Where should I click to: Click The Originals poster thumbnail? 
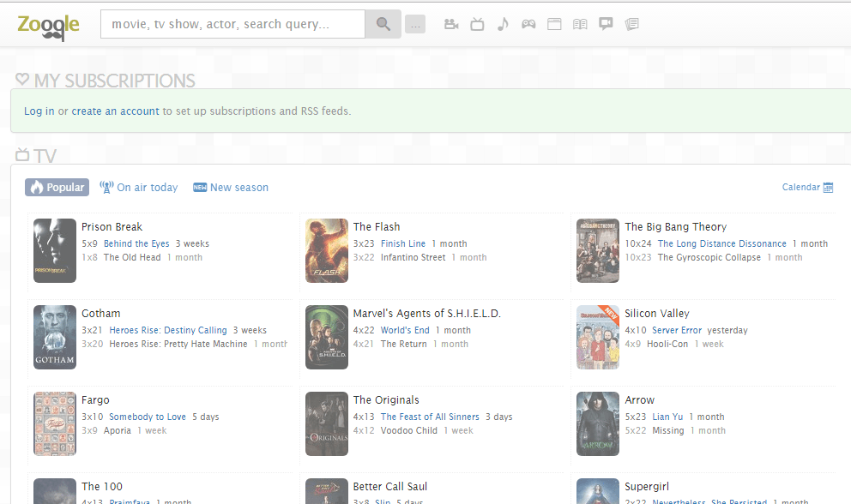[327, 423]
